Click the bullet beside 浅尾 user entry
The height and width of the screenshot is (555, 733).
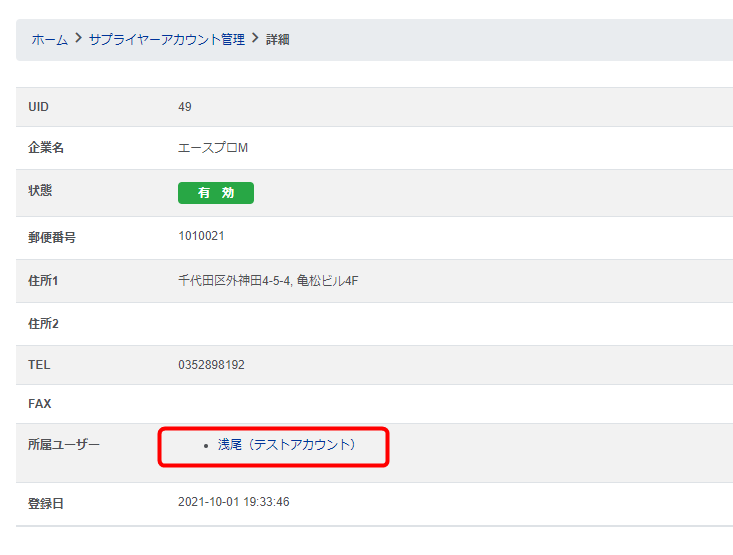[205, 445]
